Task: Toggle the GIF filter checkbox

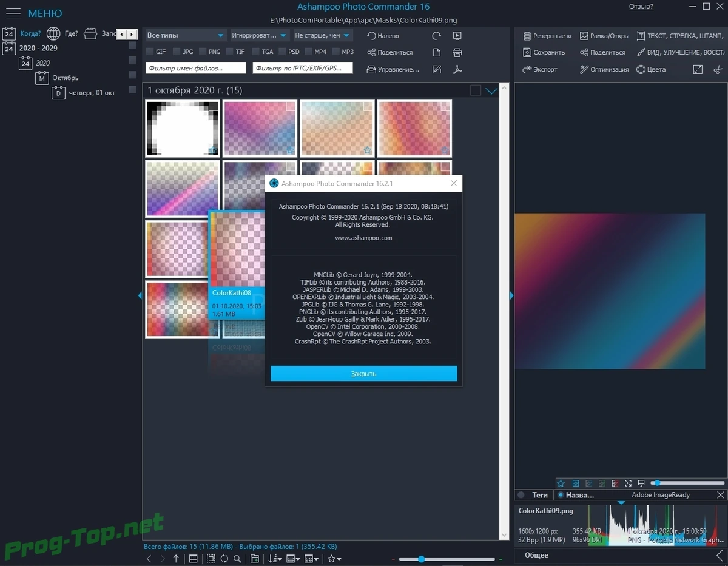Action: pos(150,52)
